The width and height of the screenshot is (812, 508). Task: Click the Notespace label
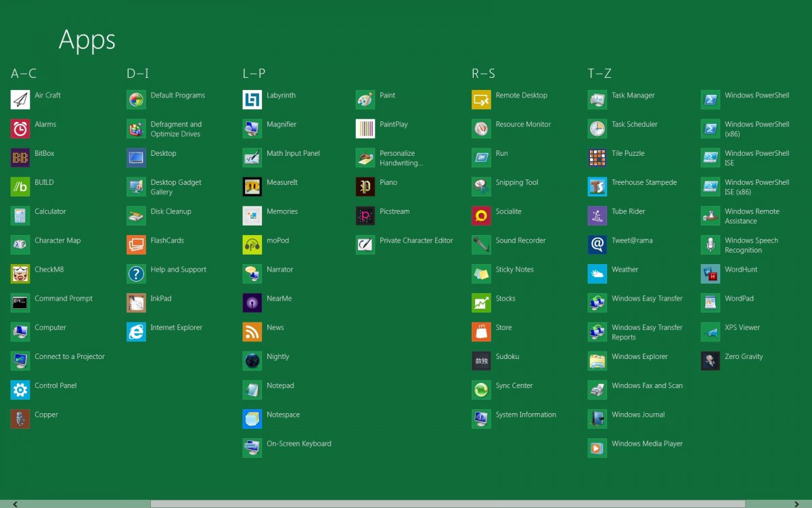[283, 415]
